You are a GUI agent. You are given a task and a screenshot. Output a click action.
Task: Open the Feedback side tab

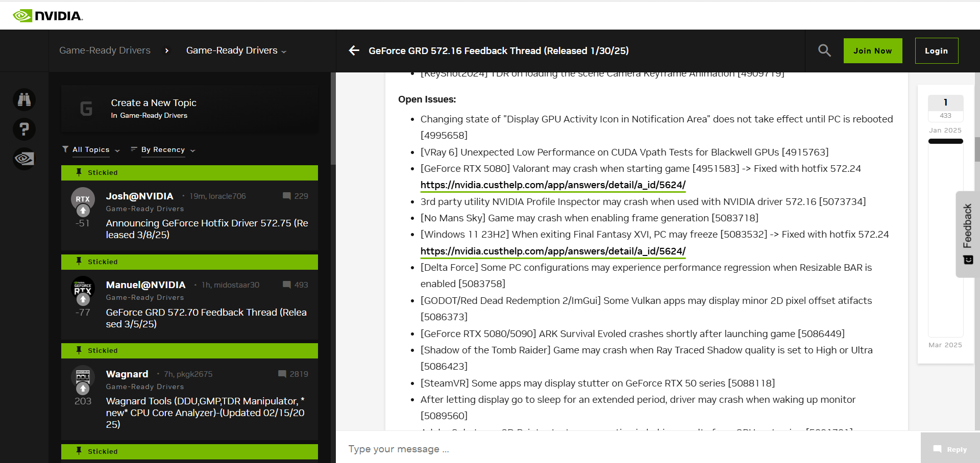pyautogui.click(x=967, y=234)
